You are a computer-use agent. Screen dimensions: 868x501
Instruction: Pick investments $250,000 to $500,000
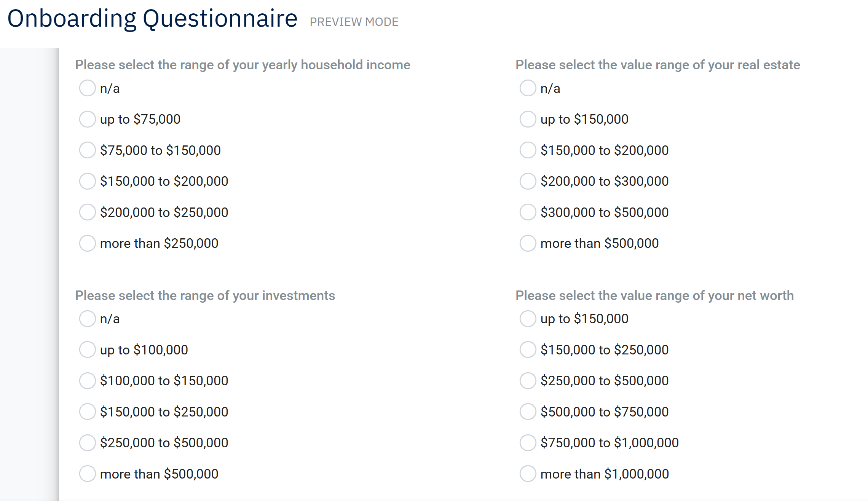87,443
